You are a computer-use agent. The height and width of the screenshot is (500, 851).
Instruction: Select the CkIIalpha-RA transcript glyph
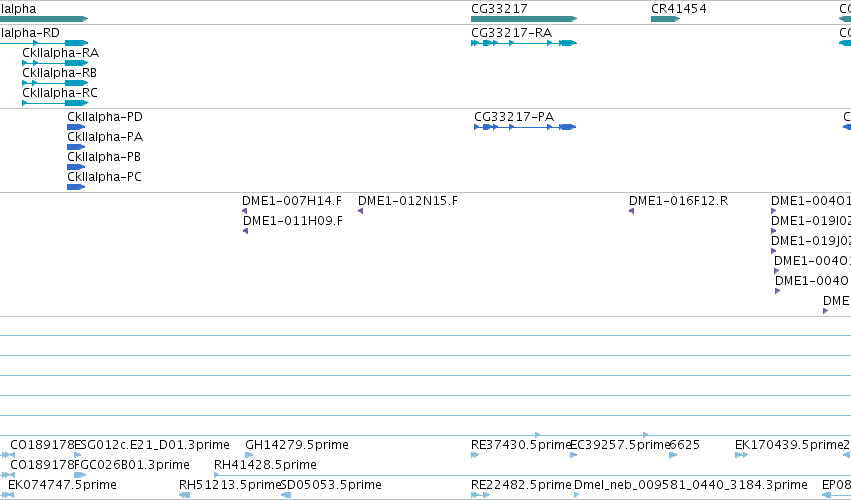pos(55,63)
